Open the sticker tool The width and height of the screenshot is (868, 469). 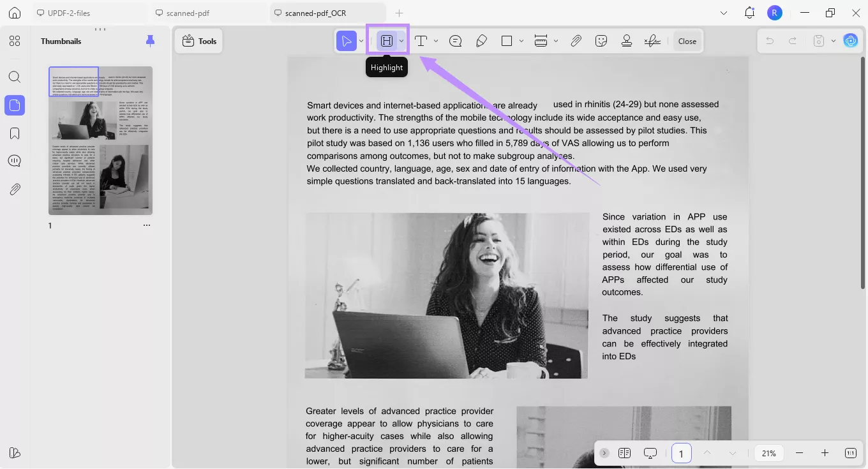[x=601, y=41]
